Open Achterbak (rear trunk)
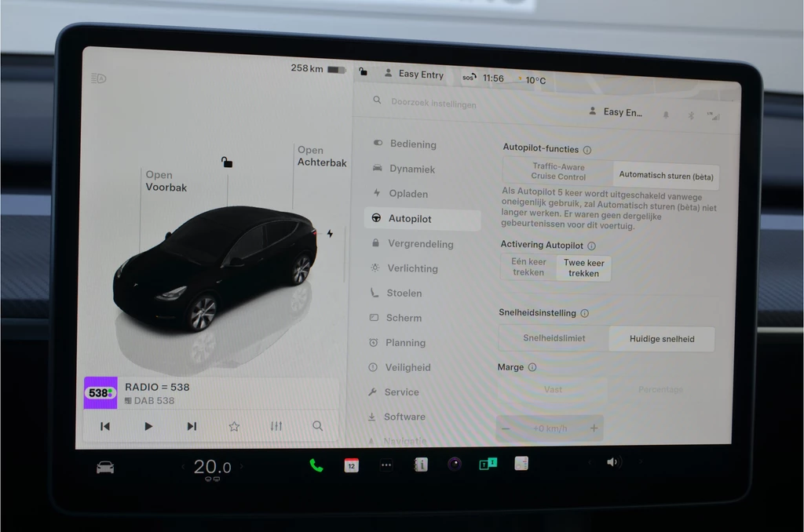 (321, 156)
